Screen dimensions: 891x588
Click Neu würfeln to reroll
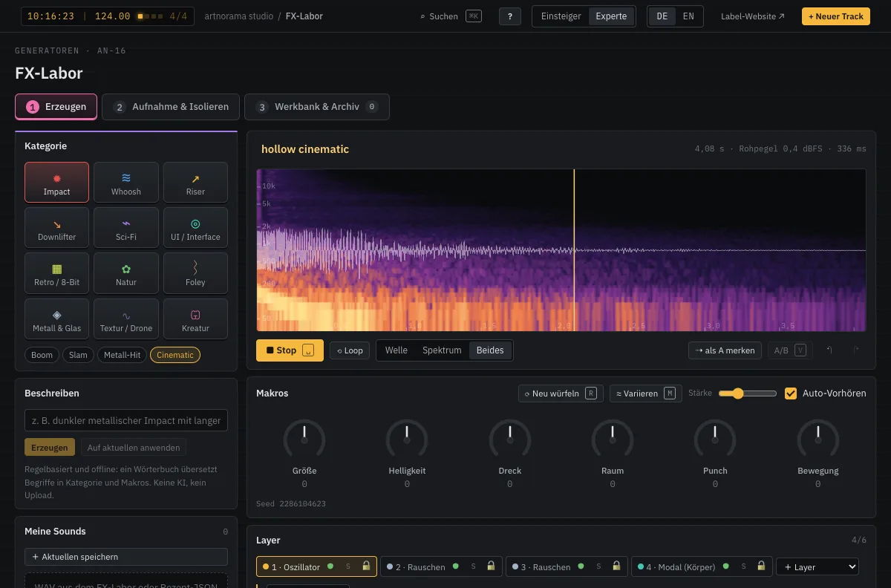(x=560, y=393)
